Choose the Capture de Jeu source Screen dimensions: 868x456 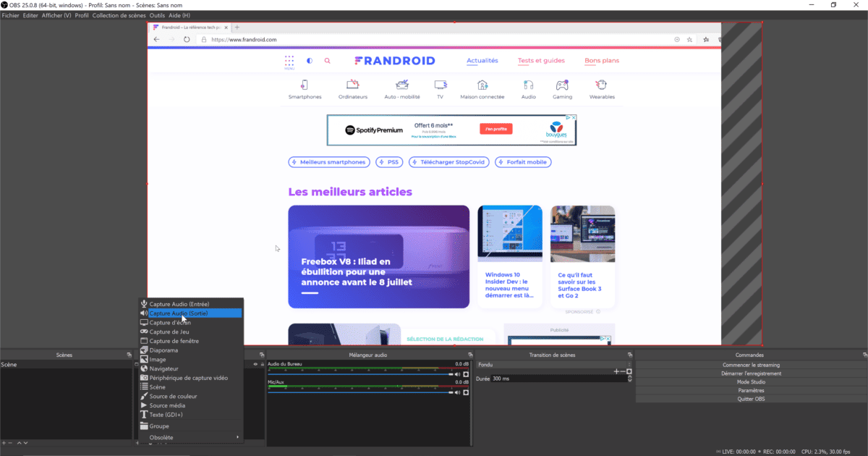[169, 332]
